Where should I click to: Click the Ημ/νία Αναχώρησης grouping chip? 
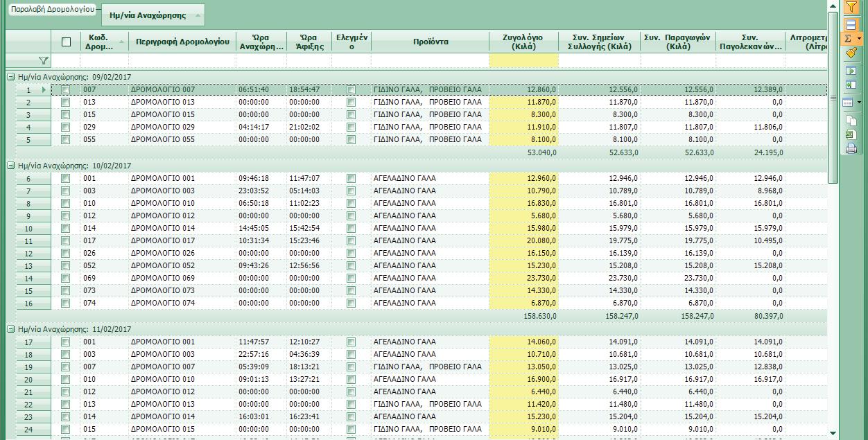tap(153, 15)
